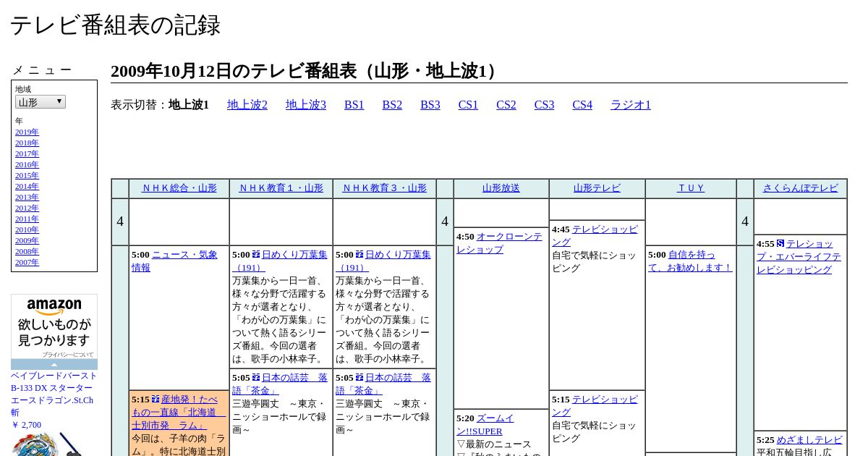Open 5:15 テレビショッピング program
Screen dimensions: 868x456
(595, 406)
